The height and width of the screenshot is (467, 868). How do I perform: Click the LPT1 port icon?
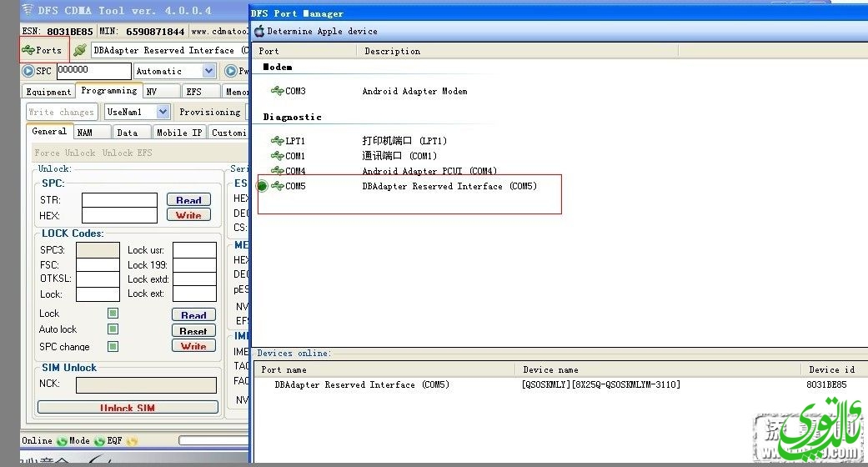coord(278,141)
